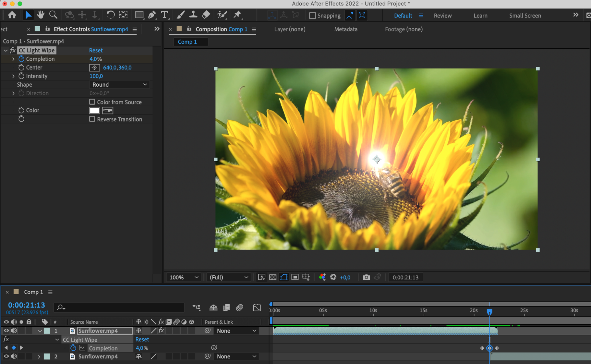The image size is (591, 364).
Task: Click the Home icon in toolbar
Action: [12, 15]
